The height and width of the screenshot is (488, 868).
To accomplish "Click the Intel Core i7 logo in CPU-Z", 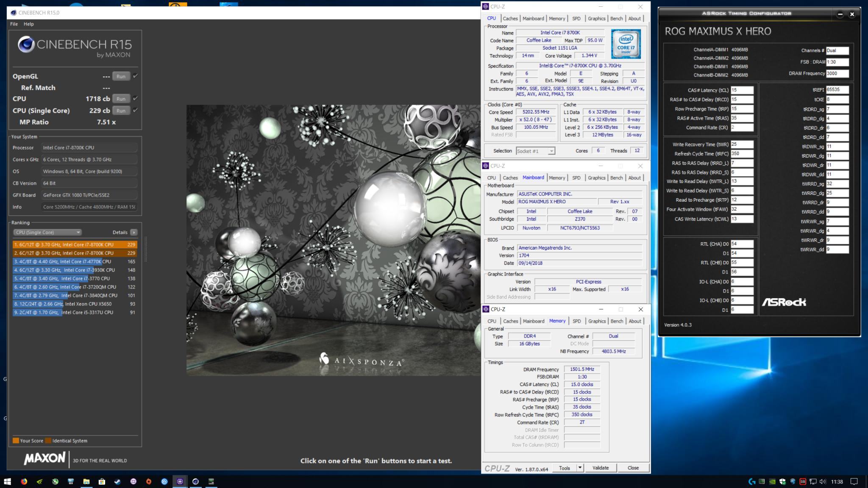I will coord(626,44).
